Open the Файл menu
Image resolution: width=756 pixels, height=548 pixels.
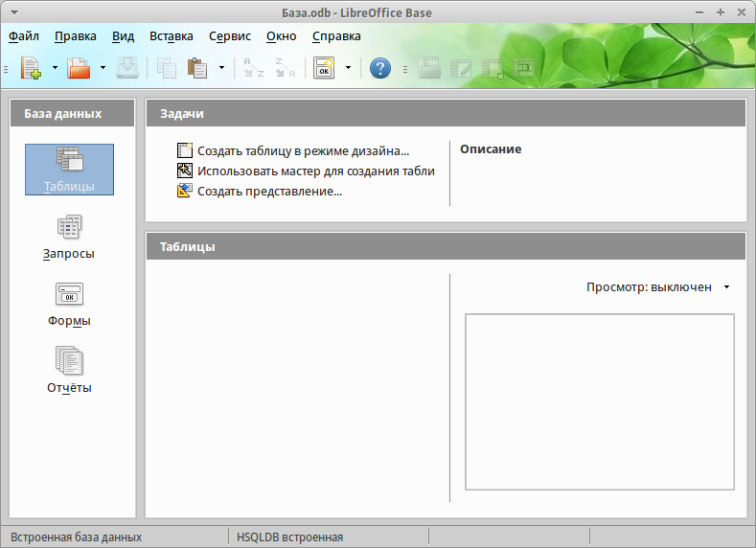coord(24,36)
